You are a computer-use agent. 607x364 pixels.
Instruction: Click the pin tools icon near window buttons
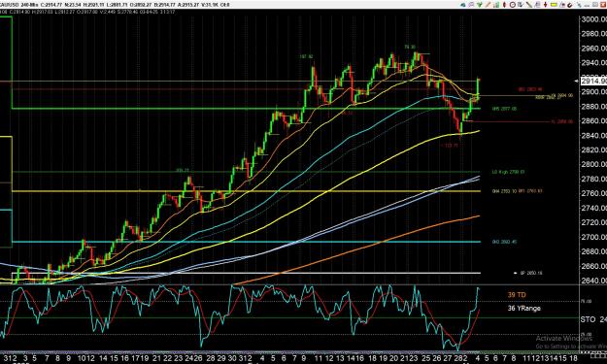click(x=579, y=5)
